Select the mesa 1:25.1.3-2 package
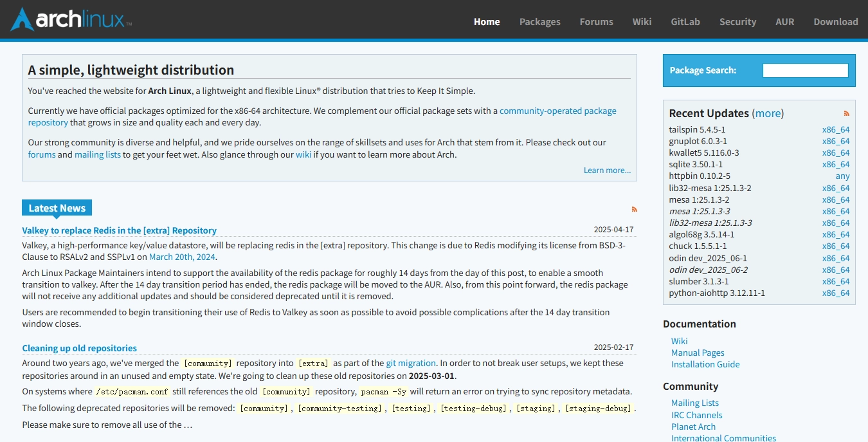This screenshot has width=868, height=442. [x=700, y=199]
